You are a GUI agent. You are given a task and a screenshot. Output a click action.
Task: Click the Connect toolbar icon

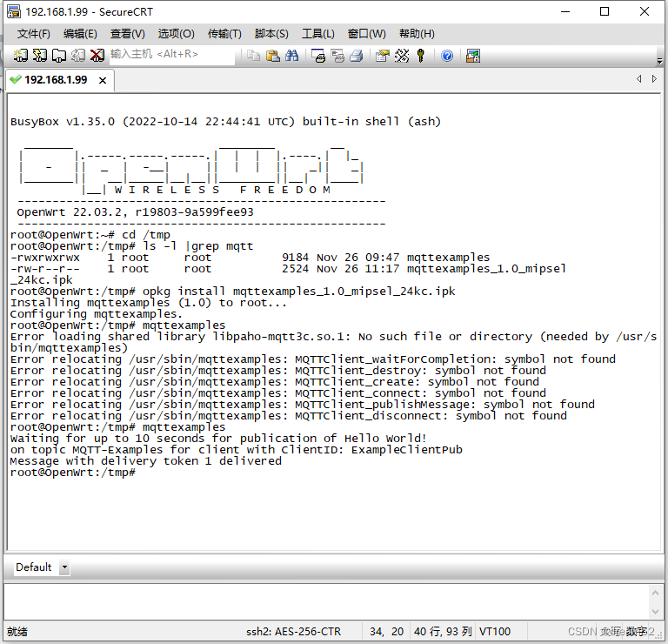(20, 56)
